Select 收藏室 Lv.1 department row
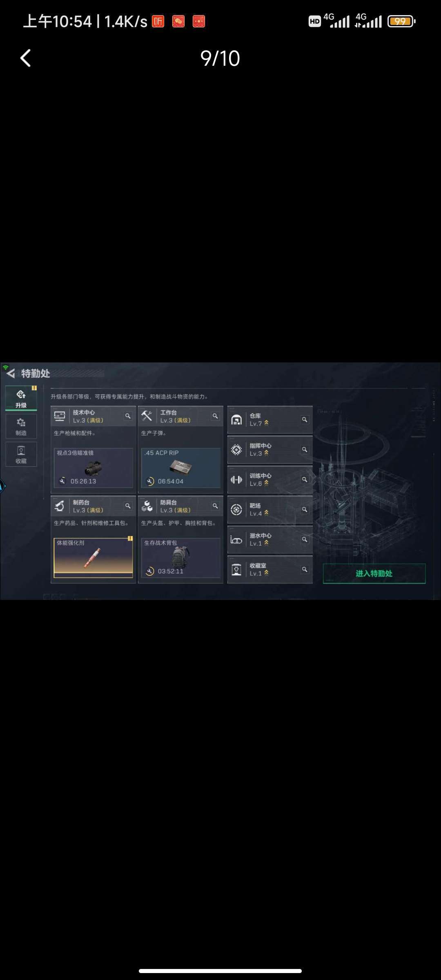Screen dimensions: 441x980 (x=270, y=569)
